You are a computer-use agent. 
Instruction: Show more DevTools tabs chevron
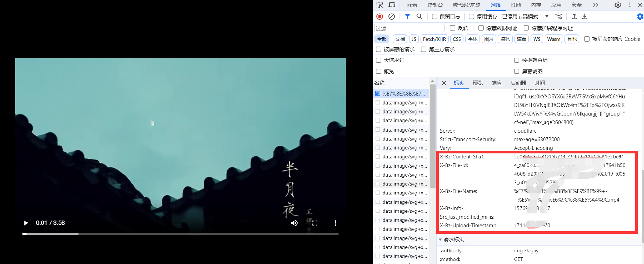coord(596,5)
